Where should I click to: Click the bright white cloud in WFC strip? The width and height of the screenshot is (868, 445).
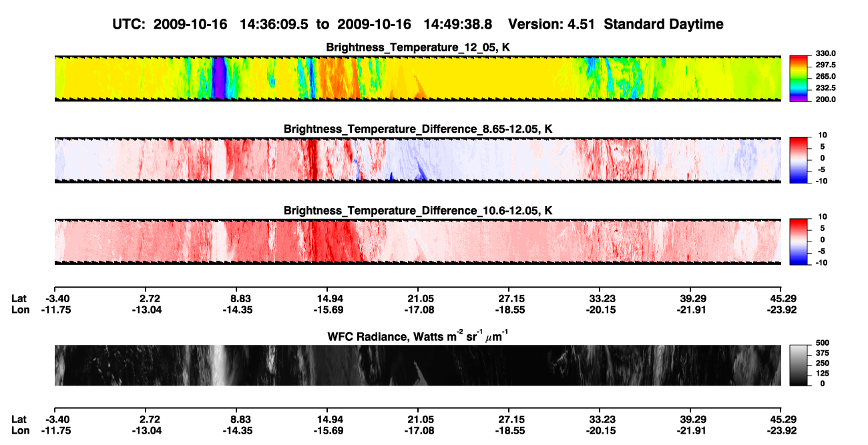point(219,365)
